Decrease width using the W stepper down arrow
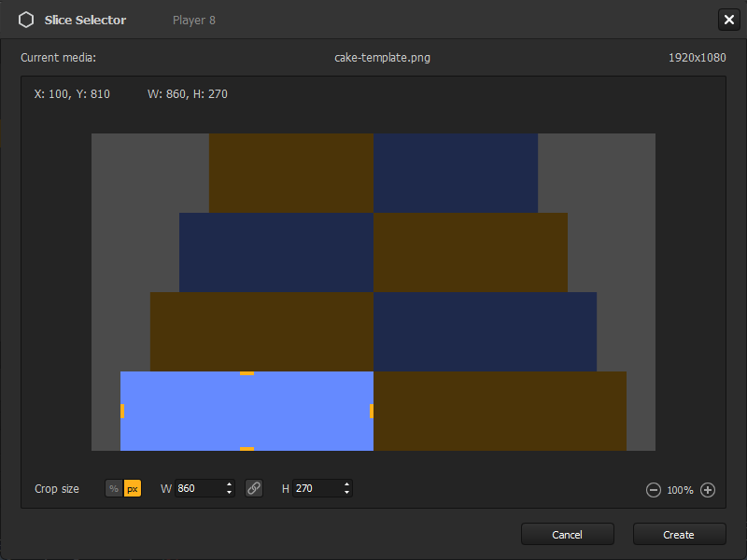Viewport: 747px width, 560px height. click(x=227, y=492)
